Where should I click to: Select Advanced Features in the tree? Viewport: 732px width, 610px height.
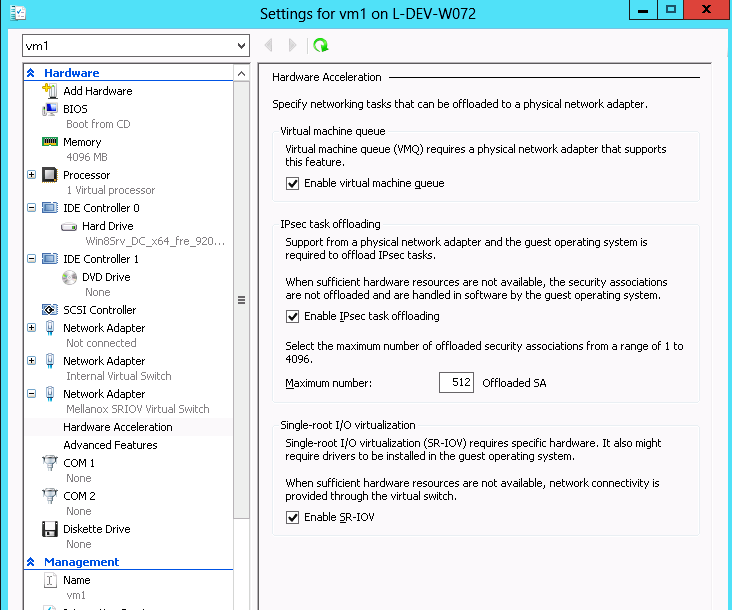click(110, 445)
